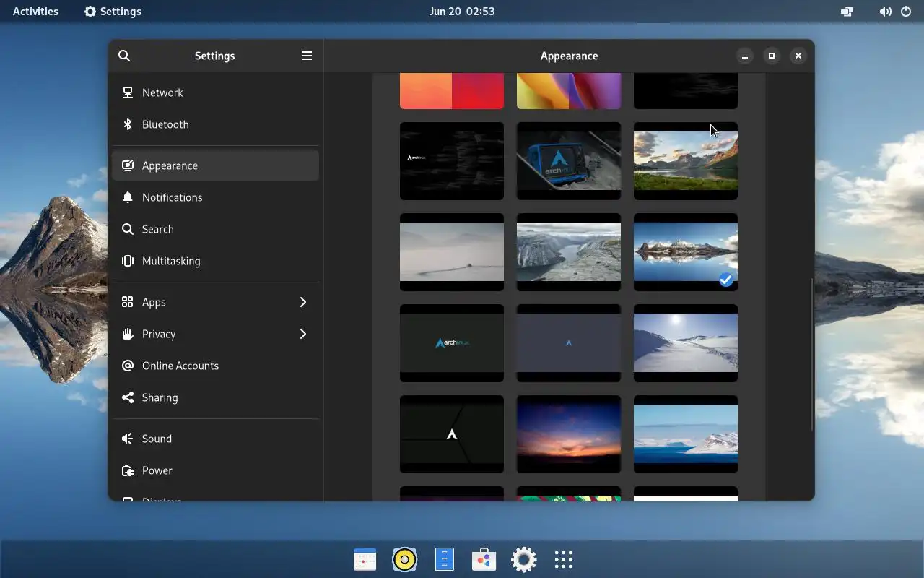Viewport: 924px width, 578px height.
Task: Click the Appearance panel vertical scrollbar
Action: pos(811,355)
